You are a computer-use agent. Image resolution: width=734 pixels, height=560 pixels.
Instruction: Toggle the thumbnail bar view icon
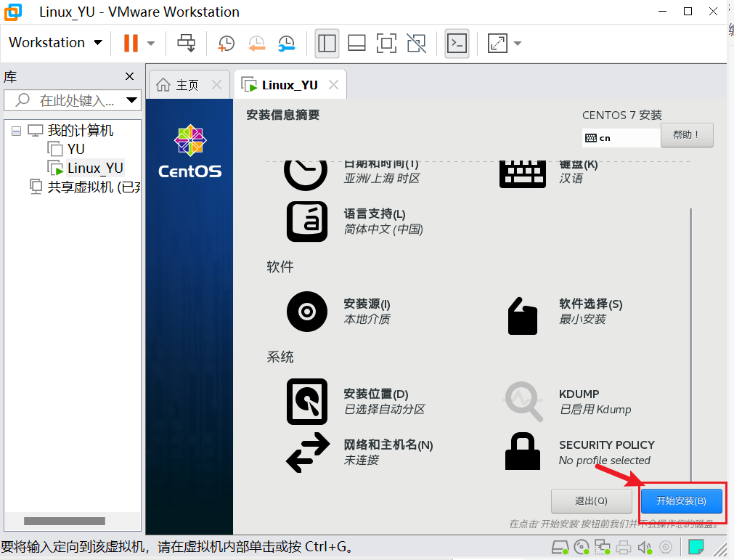356,43
